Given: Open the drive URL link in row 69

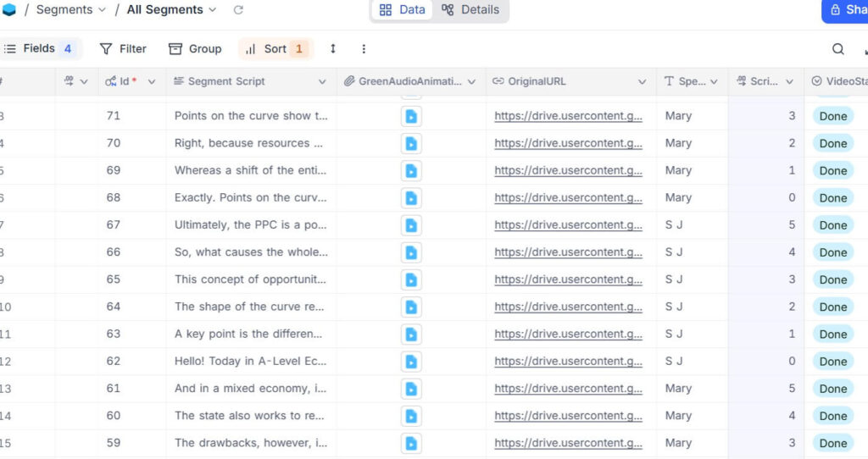Looking at the screenshot, I should (568, 171).
